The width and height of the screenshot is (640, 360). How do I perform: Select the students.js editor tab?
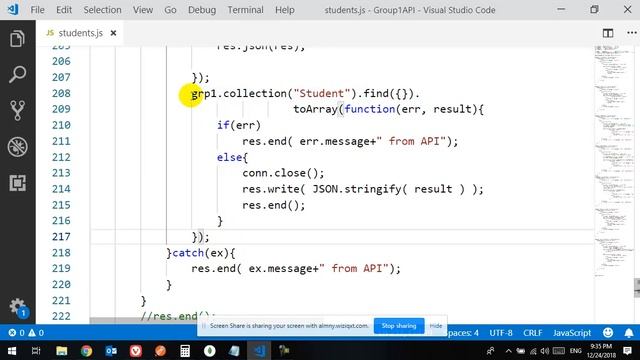tap(80, 33)
